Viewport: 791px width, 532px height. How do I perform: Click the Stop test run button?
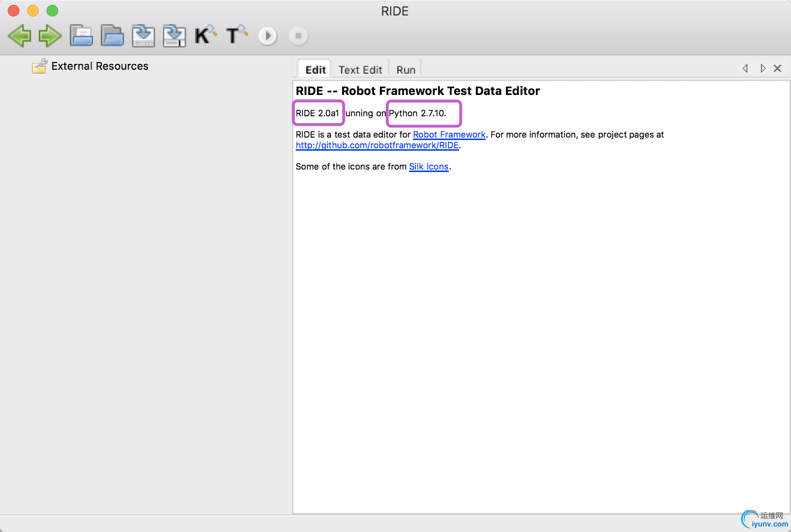[299, 36]
